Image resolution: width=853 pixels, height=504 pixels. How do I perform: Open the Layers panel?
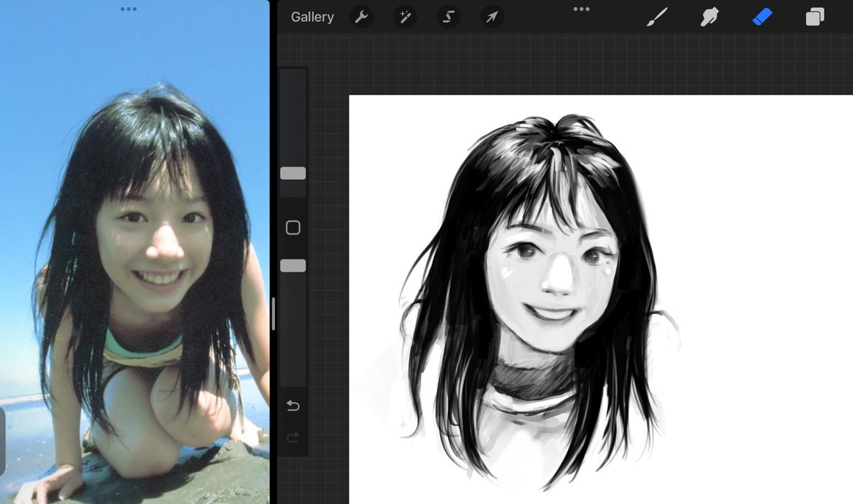tap(812, 17)
